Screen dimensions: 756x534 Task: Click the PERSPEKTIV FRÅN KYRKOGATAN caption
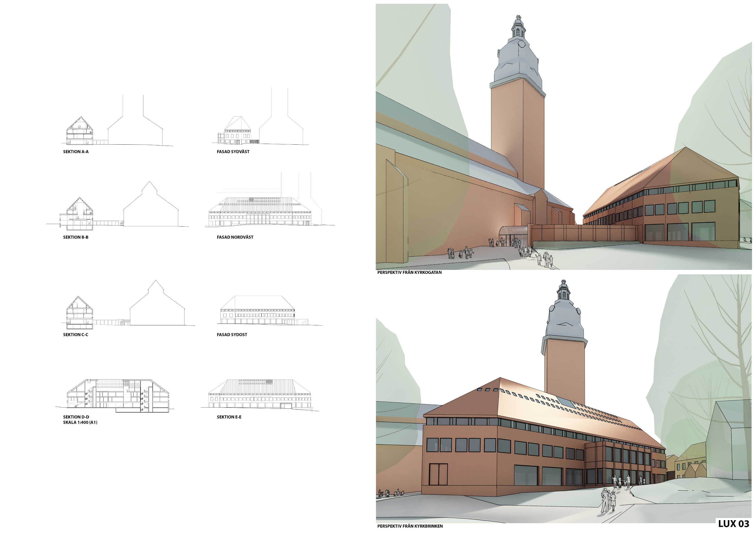pos(409,272)
